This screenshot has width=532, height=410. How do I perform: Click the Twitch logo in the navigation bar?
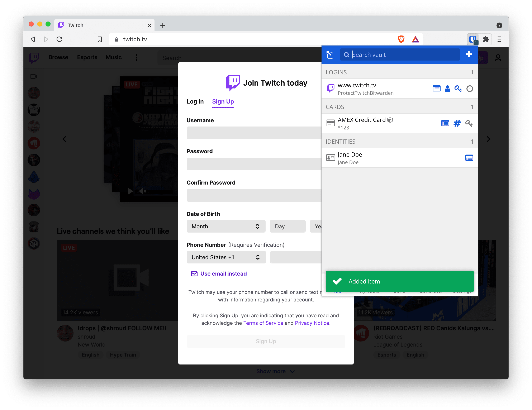pyautogui.click(x=34, y=58)
